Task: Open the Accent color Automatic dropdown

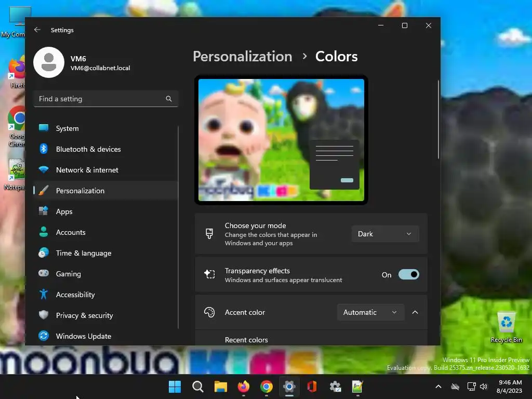Action: pyautogui.click(x=370, y=312)
